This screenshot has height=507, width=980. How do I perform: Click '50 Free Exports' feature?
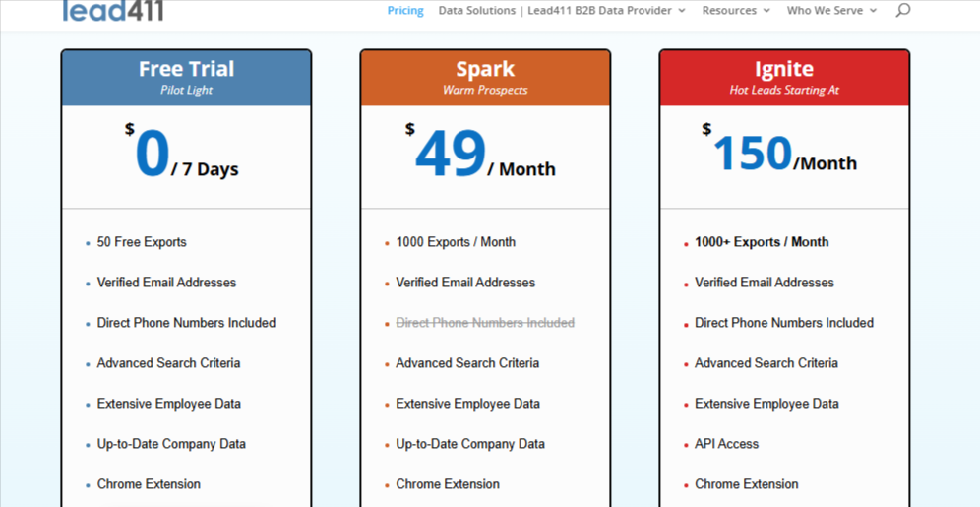point(142,242)
